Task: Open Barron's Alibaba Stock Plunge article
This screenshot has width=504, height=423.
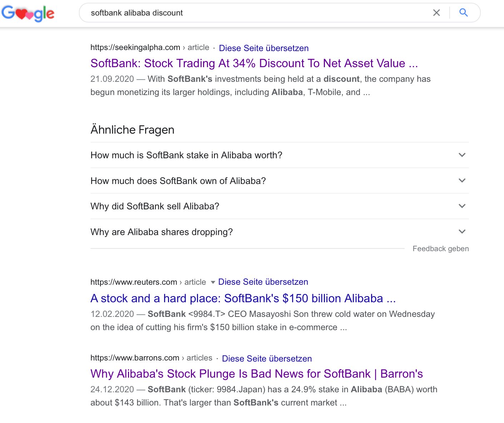Action: [256, 374]
